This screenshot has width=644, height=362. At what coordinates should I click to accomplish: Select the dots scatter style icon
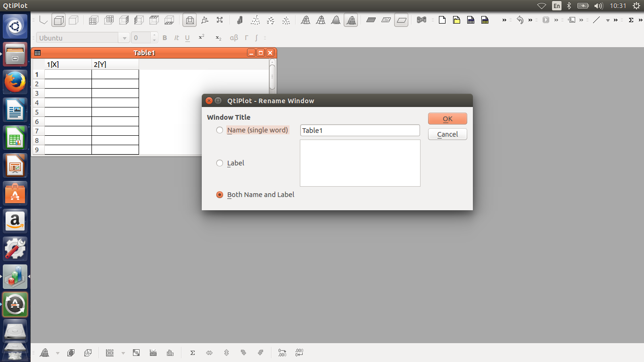[x=255, y=20]
